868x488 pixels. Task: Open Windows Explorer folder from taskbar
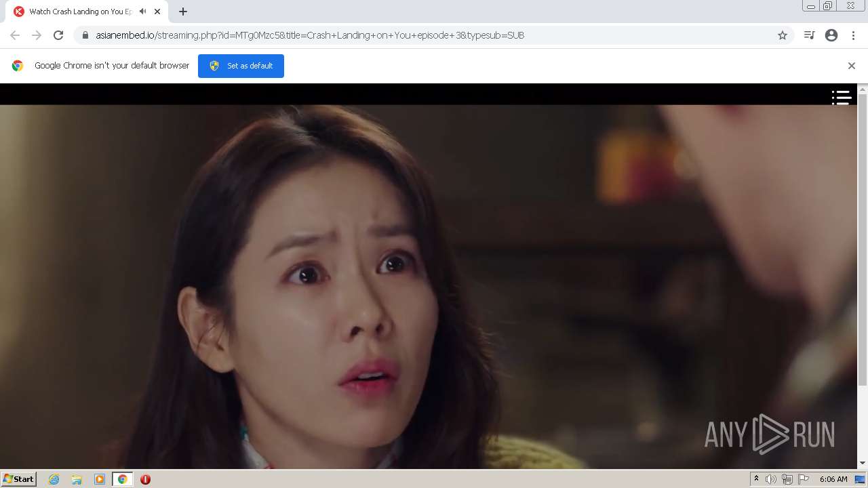[x=77, y=479]
